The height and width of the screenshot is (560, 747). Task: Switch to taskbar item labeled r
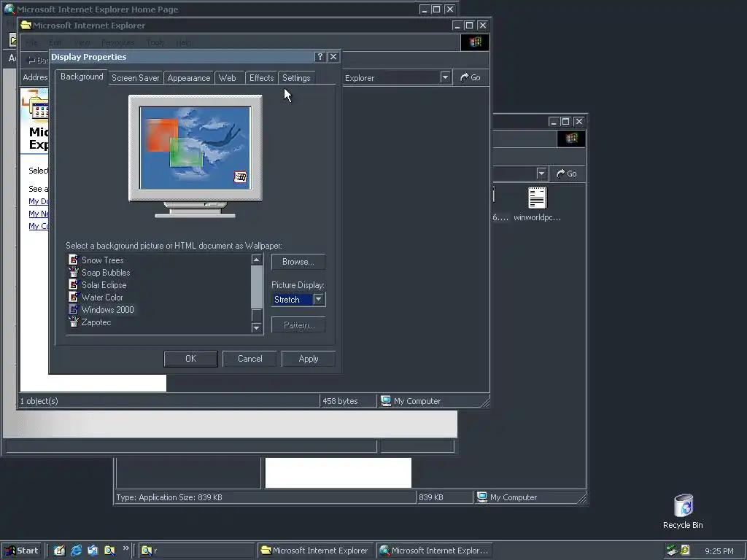tap(197, 551)
